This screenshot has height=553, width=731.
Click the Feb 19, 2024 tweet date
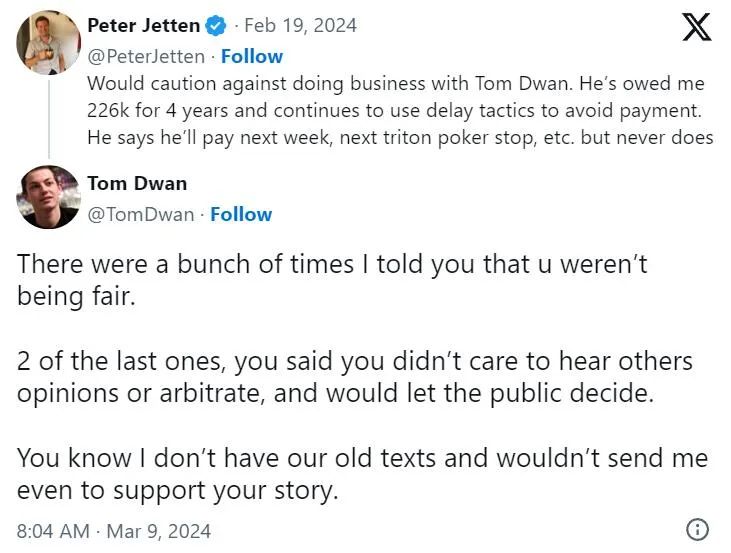[301, 25]
